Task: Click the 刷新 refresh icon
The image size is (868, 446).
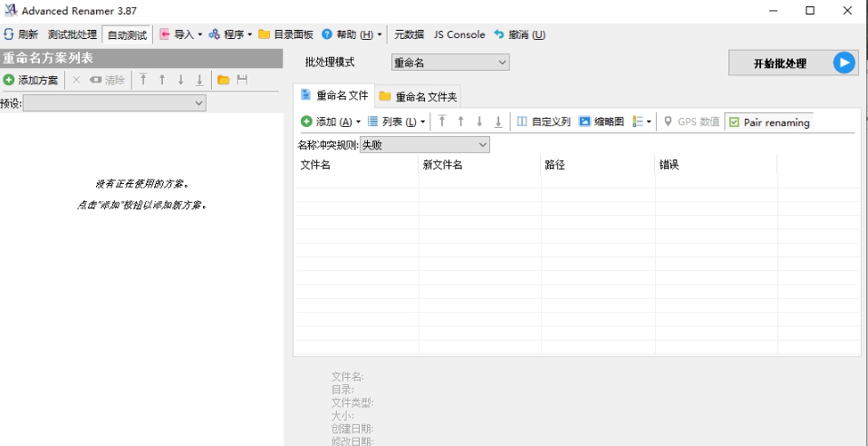Action: pyautogui.click(x=9, y=34)
